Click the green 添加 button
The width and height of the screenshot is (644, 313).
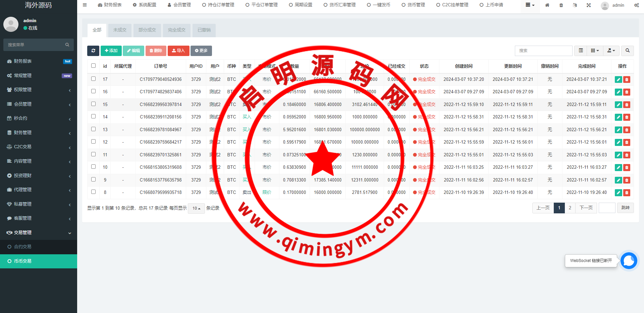pyautogui.click(x=111, y=51)
